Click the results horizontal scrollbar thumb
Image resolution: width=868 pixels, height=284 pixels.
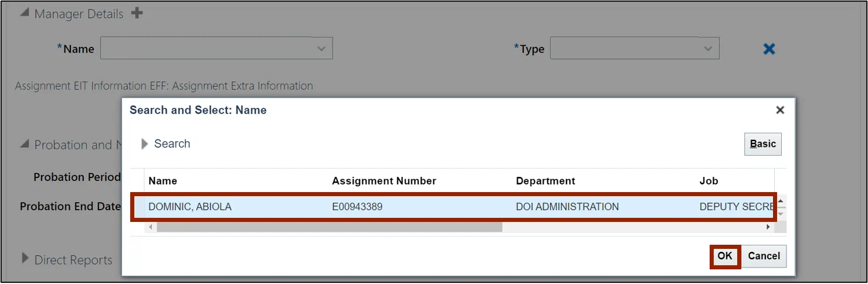point(328,227)
